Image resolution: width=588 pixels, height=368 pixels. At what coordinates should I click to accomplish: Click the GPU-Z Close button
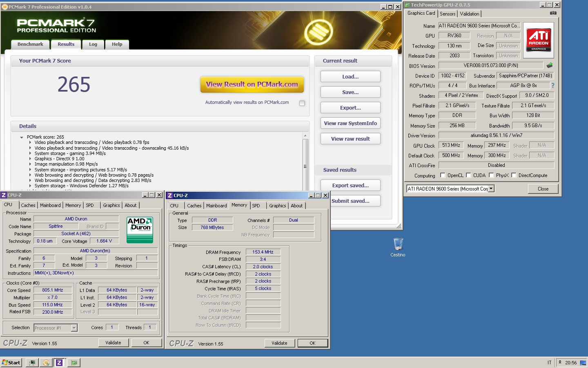point(543,188)
